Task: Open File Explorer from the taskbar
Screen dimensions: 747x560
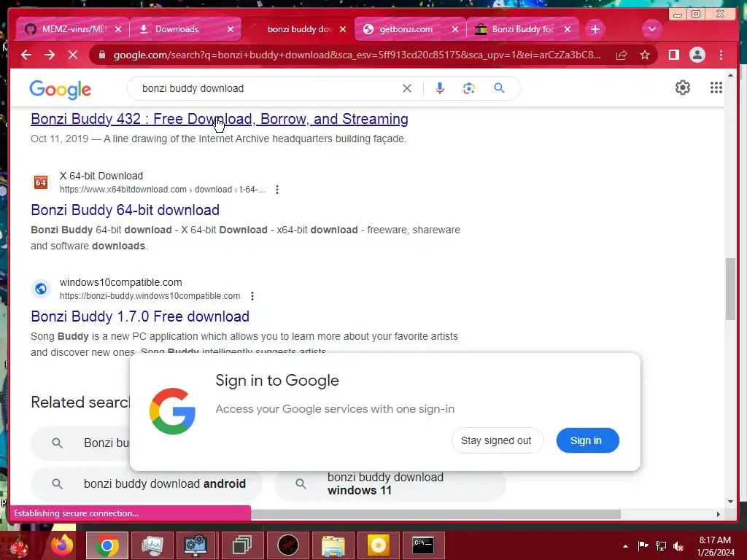Action: tap(333, 545)
